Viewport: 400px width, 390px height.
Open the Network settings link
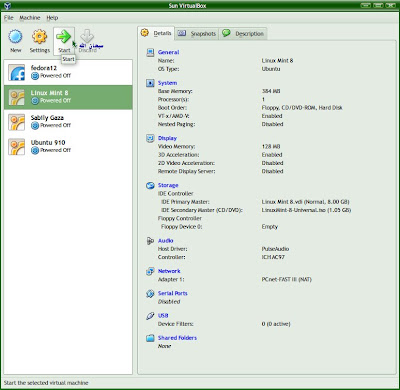pyautogui.click(x=169, y=271)
